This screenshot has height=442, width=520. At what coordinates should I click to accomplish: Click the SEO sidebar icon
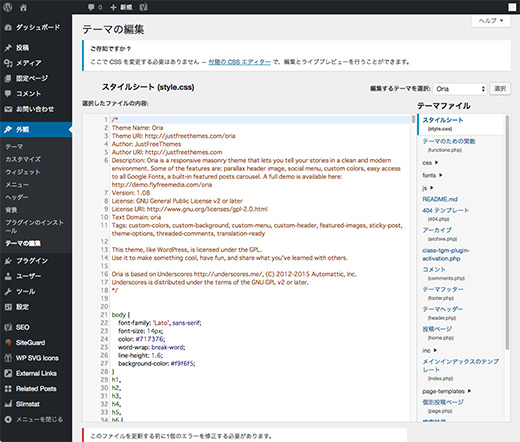[x=8, y=327]
